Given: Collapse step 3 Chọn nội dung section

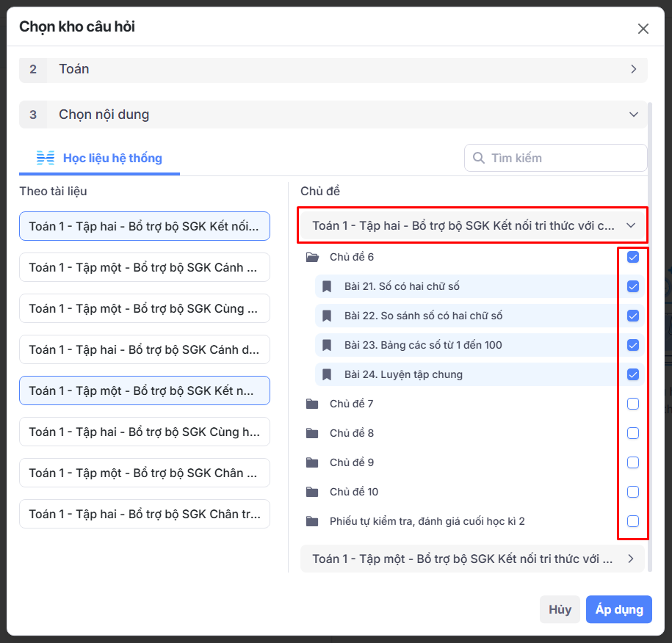Looking at the screenshot, I should tap(633, 115).
